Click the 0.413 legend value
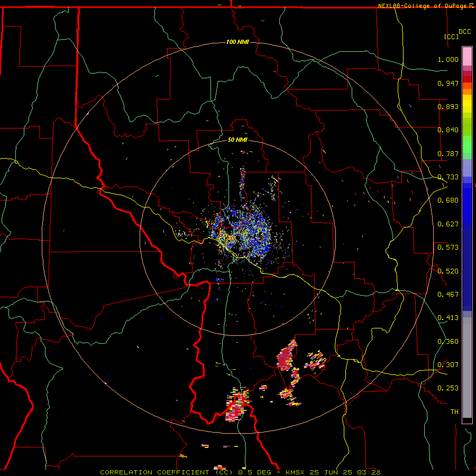Screen dimensions: 476x476 tap(448, 318)
